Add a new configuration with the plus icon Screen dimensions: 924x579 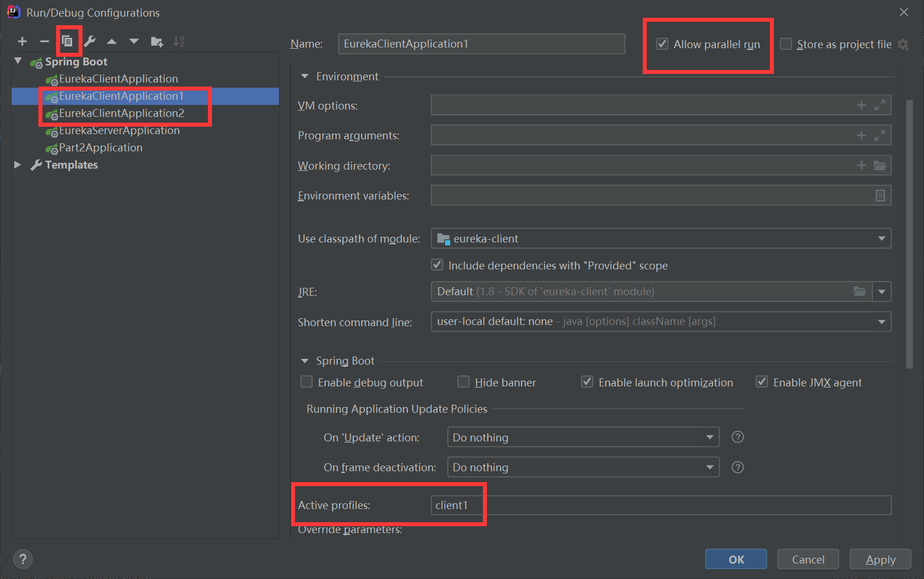[22, 41]
